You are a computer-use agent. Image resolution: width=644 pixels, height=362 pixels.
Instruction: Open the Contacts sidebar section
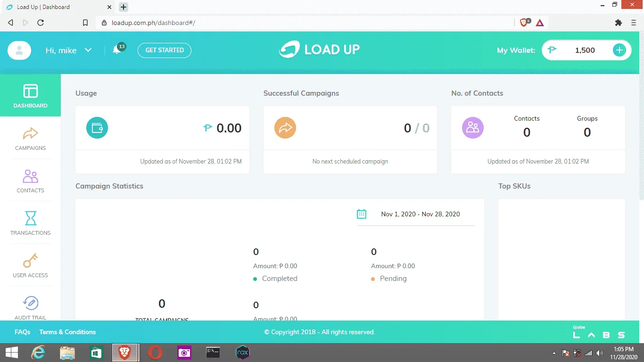tap(30, 181)
